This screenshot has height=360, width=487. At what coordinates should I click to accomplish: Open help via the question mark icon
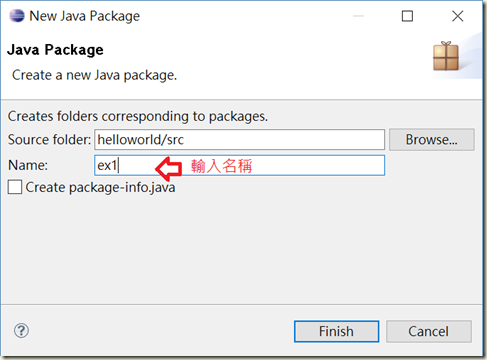pos(21,331)
